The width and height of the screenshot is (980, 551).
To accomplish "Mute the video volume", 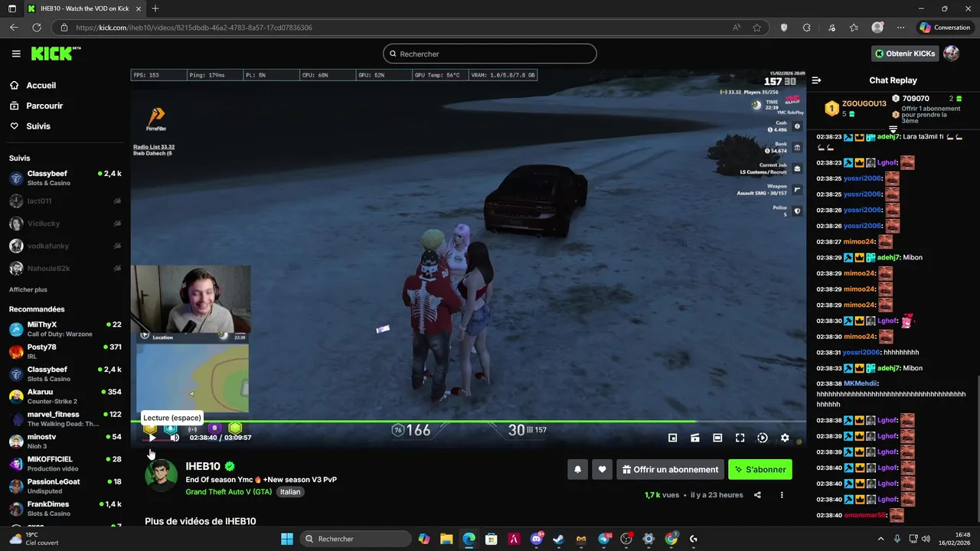I will [175, 438].
